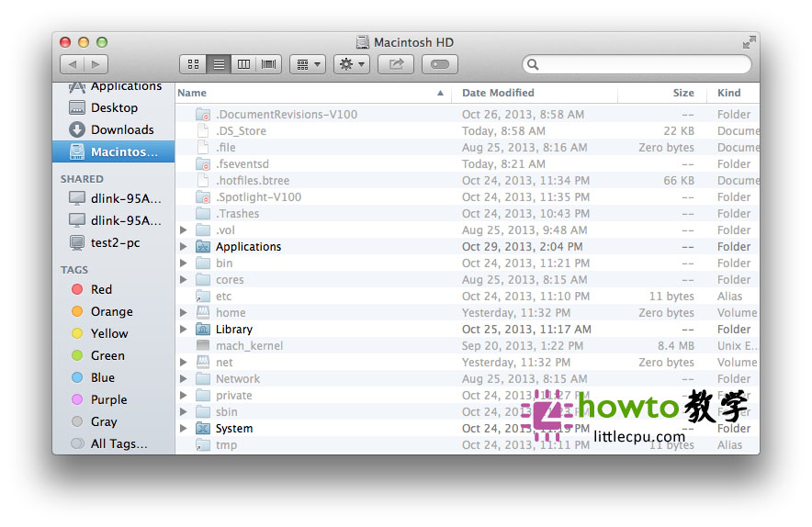Select Macintosh HD in sidebar
The width and height of the screenshot is (812, 527).
[x=113, y=151]
